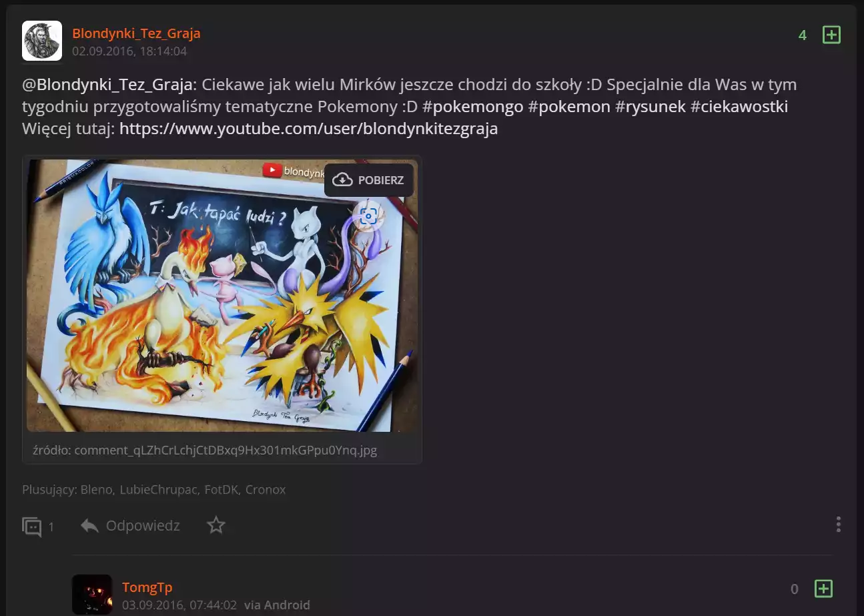Screen dimensions: 864x616
Task: Add post to favorites with star icon
Action: (x=216, y=525)
